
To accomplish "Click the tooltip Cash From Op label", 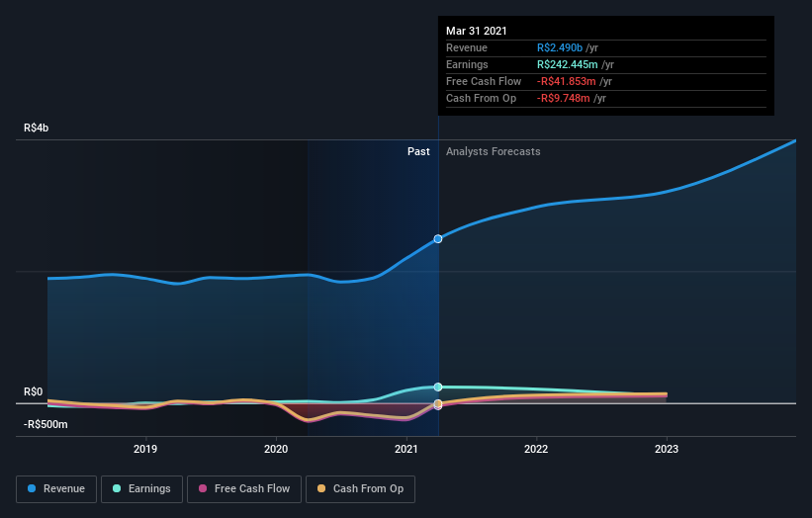I will [481, 98].
